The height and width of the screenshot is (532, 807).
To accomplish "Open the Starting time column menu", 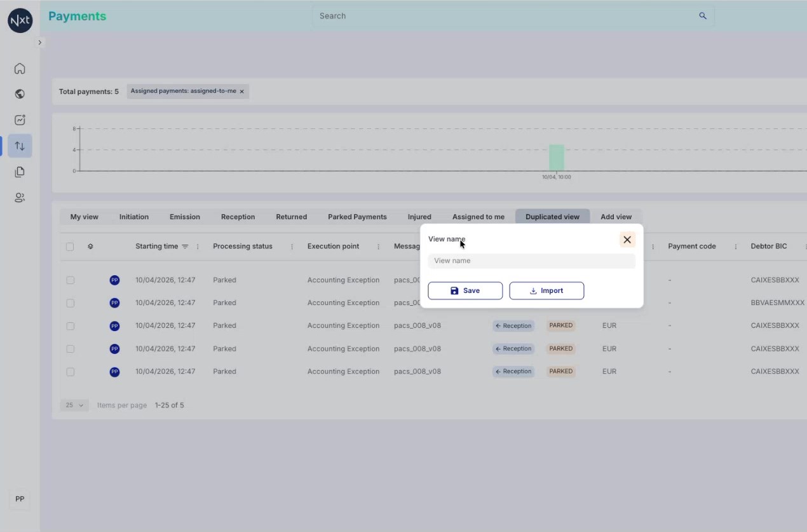I will pos(198,247).
